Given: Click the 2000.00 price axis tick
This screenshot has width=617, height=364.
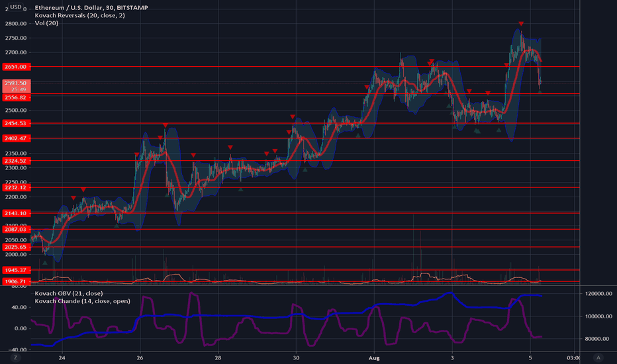Looking at the screenshot, I should (x=16, y=254).
